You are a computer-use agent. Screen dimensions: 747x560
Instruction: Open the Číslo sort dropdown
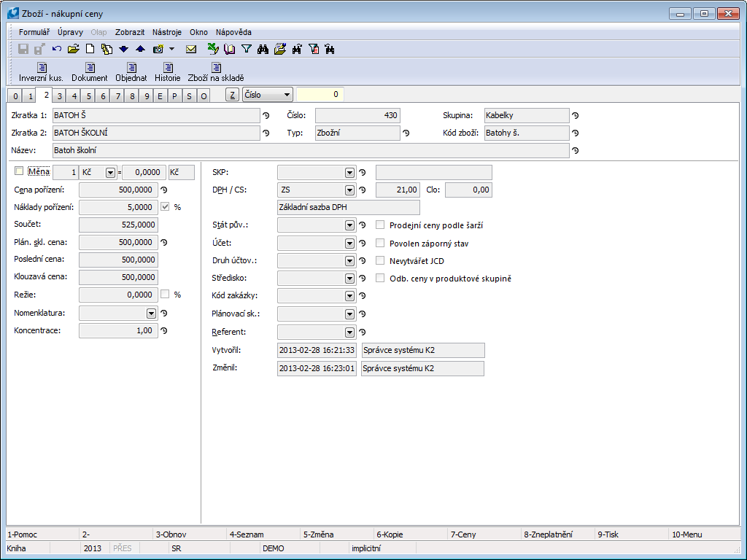point(286,95)
